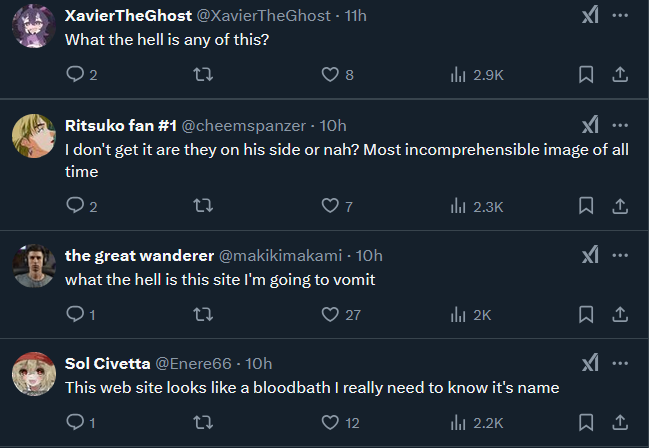Open more menu on cheemspanzer's tweet
The image size is (649, 448).
[x=620, y=125]
